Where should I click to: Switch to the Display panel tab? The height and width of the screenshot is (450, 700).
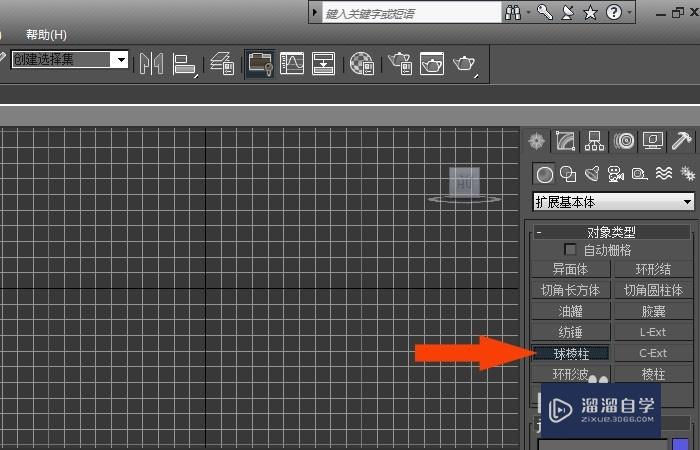653,141
